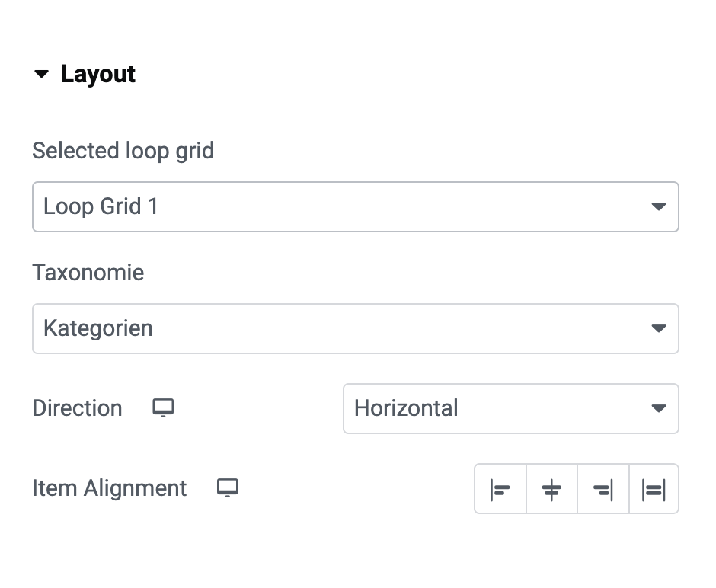Open the Taxonomie Kategorien dropdown
This screenshot has height=588, width=716.
[356, 329]
